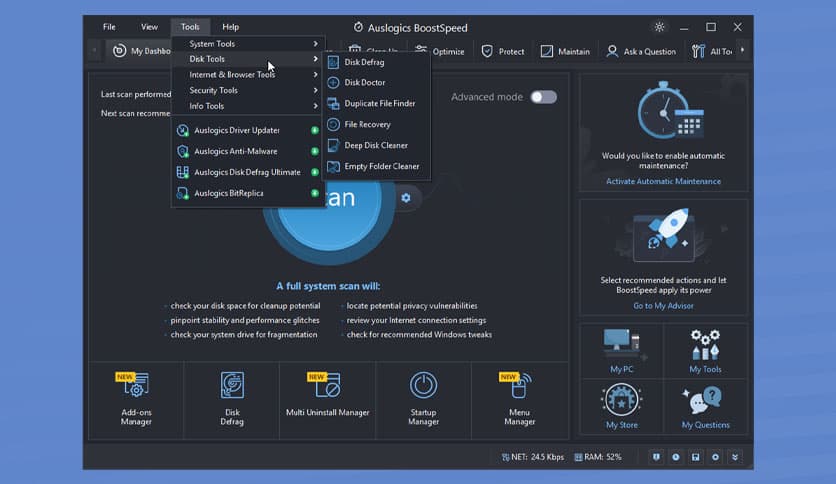The width and height of the screenshot is (836, 484).
Task: Open My Tools tile
Action: coord(705,351)
